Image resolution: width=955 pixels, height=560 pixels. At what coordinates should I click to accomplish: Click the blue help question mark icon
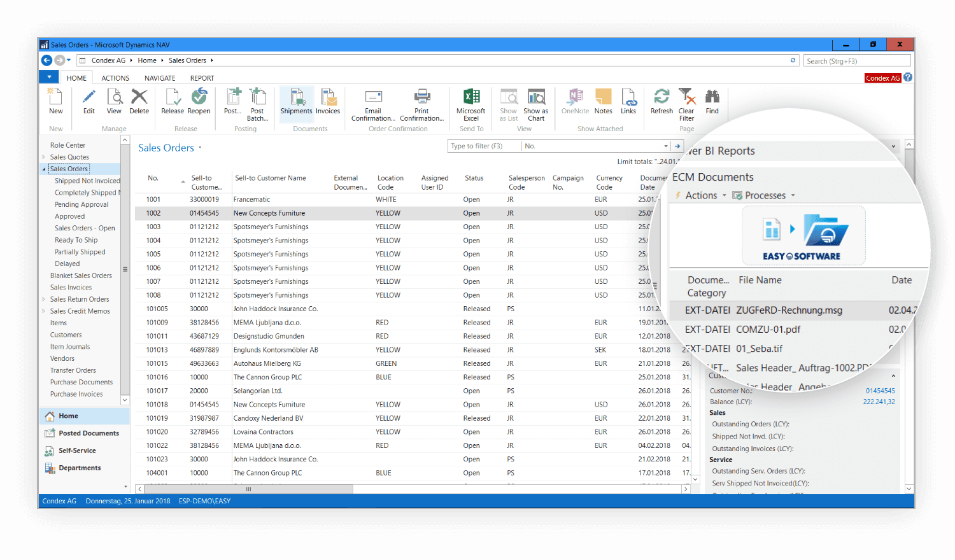tap(908, 78)
